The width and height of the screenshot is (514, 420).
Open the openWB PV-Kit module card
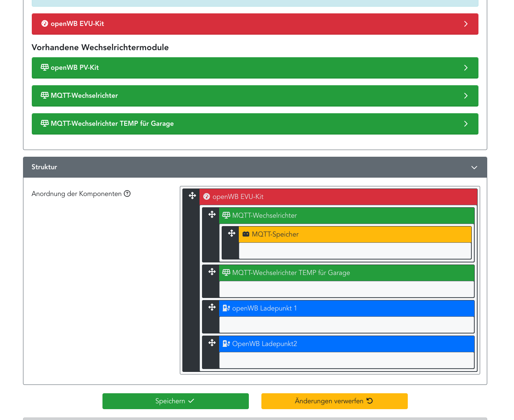[255, 68]
